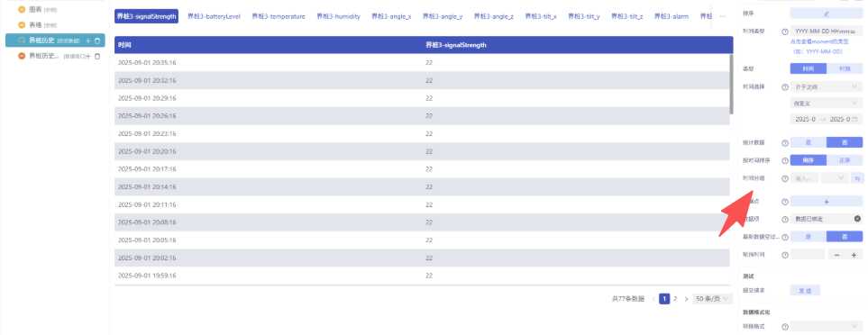Set 类型 to 时间
The width and height of the screenshot is (868, 335).
(809, 69)
